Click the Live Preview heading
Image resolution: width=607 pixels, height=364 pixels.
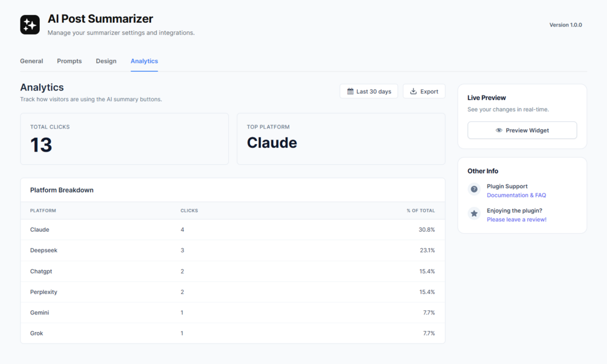pos(487,98)
